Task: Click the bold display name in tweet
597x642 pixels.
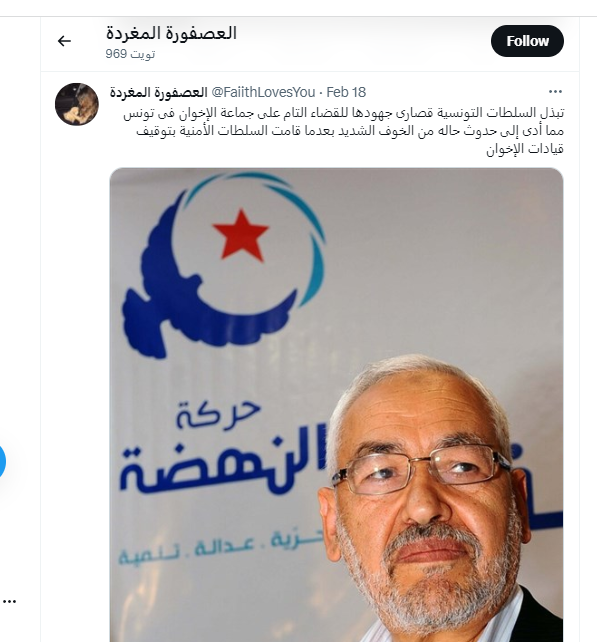Action: 158,92
